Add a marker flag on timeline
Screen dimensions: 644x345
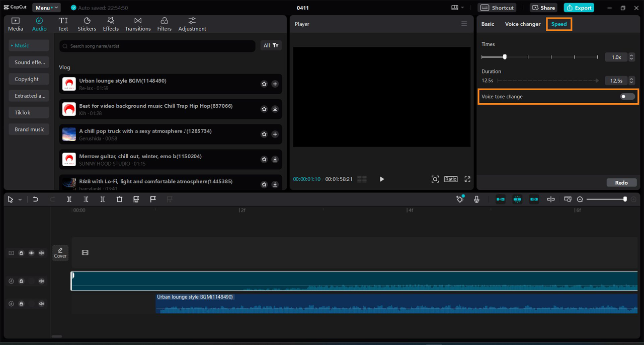pos(153,199)
